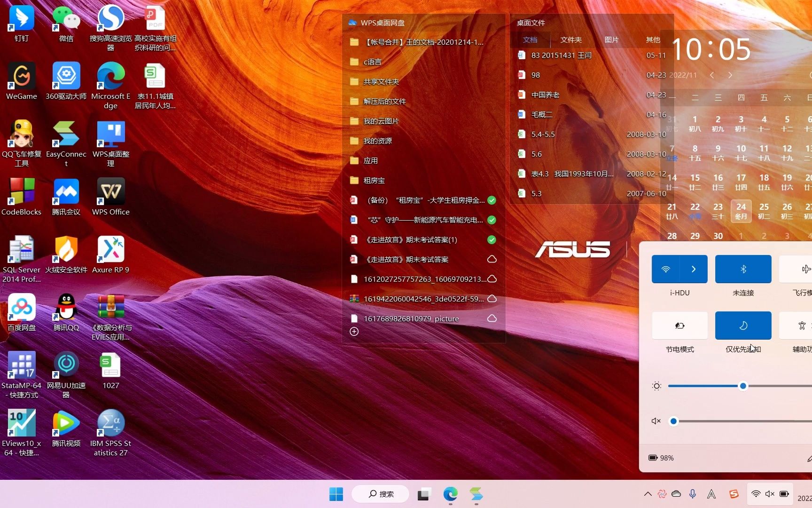Image resolution: width=812 pixels, height=508 pixels.
Task: Adjust the brightness slider handle
Action: point(743,386)
